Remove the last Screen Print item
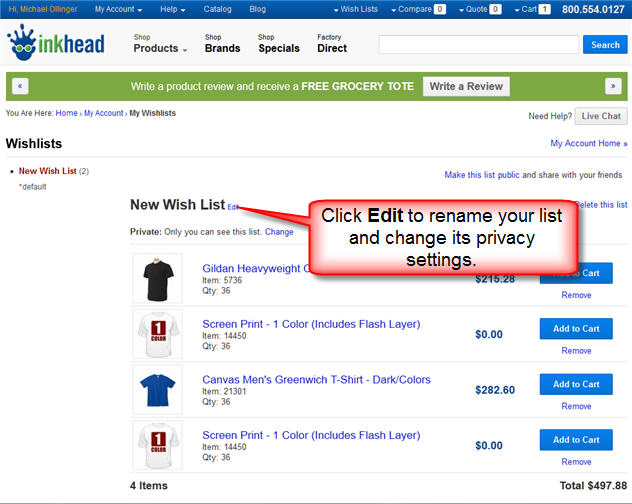632x504 pixels. pyautogui.click(x=576, y=462)
